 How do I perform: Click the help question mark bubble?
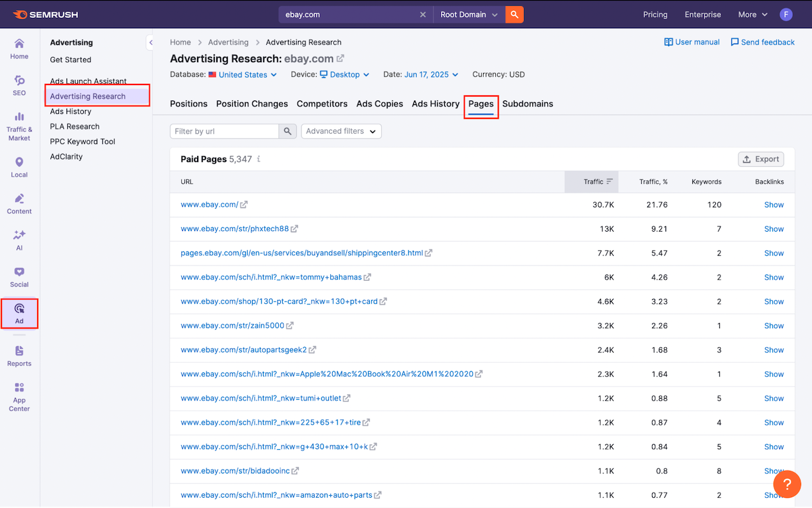point(787,484)
